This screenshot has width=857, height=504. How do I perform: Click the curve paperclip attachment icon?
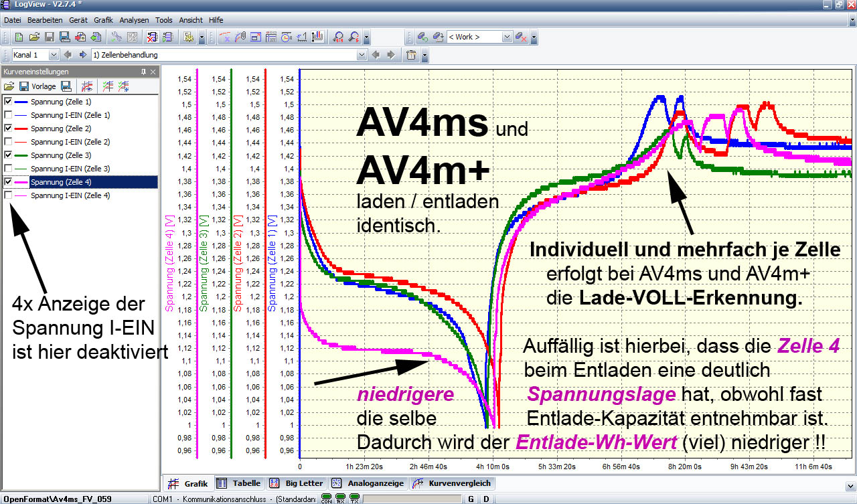240,37
